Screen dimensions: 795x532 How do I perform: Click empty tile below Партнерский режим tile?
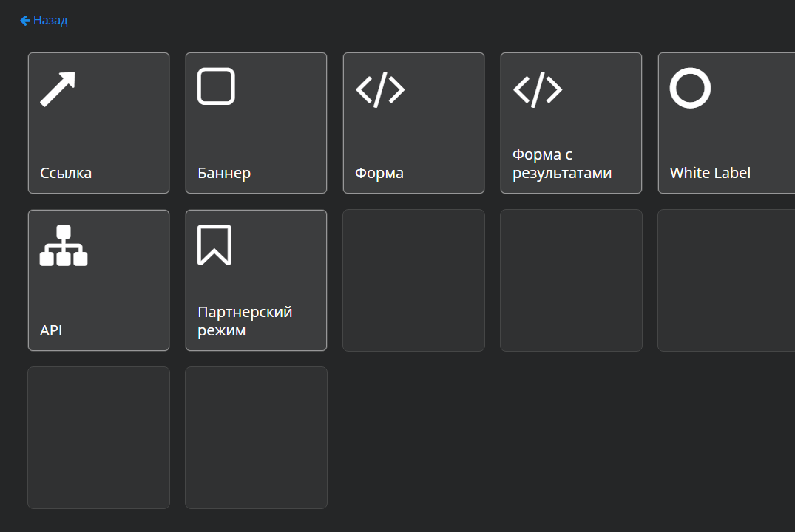tap(256, 437)
